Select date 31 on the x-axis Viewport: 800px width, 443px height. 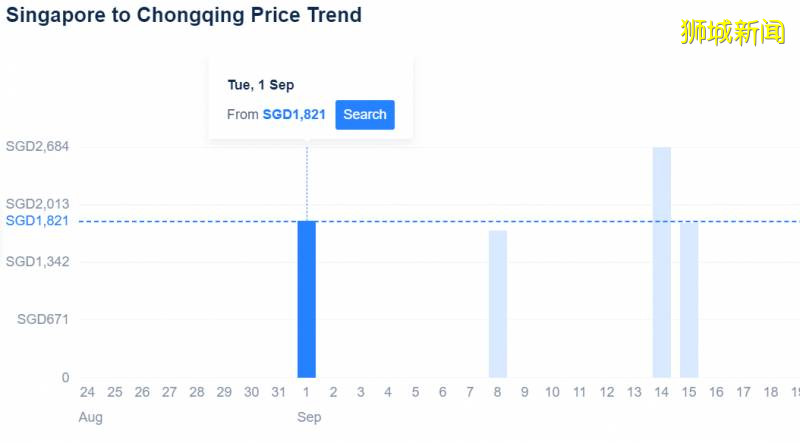(279, 393)
